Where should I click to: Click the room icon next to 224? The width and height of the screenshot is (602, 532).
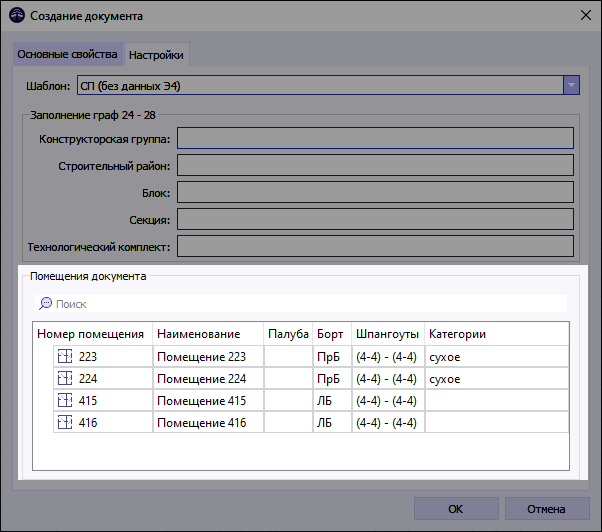click(65, 378)
